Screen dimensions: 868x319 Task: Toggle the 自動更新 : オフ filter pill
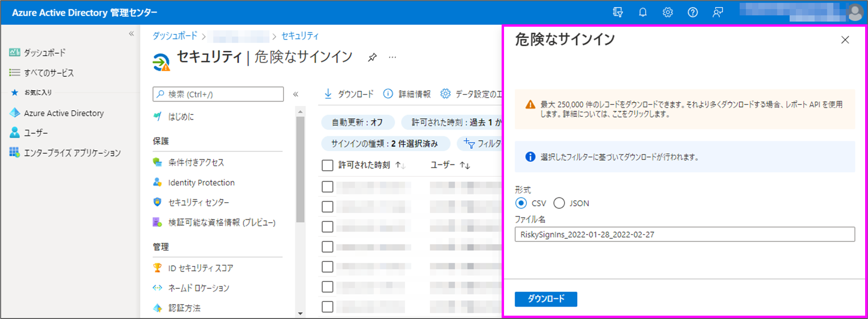tap(358, 123)
